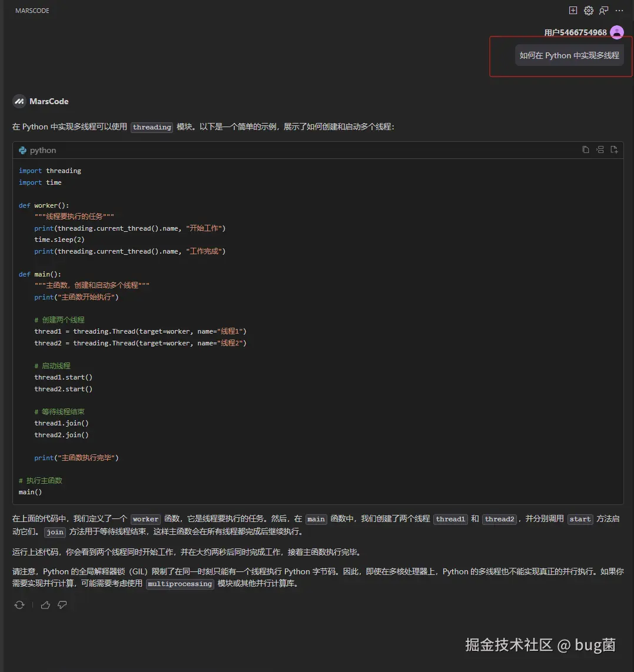Click the final 'main()' call line
This screenshot has height=672, width=634.
(30, 492)
